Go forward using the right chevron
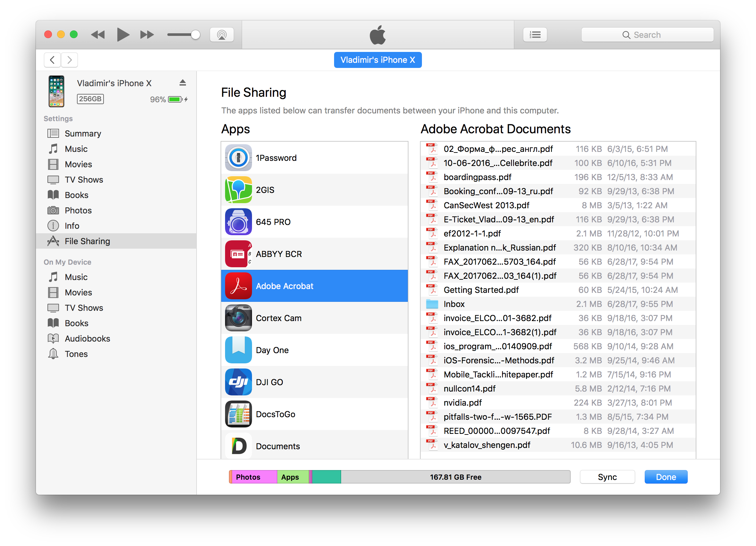 69,60
